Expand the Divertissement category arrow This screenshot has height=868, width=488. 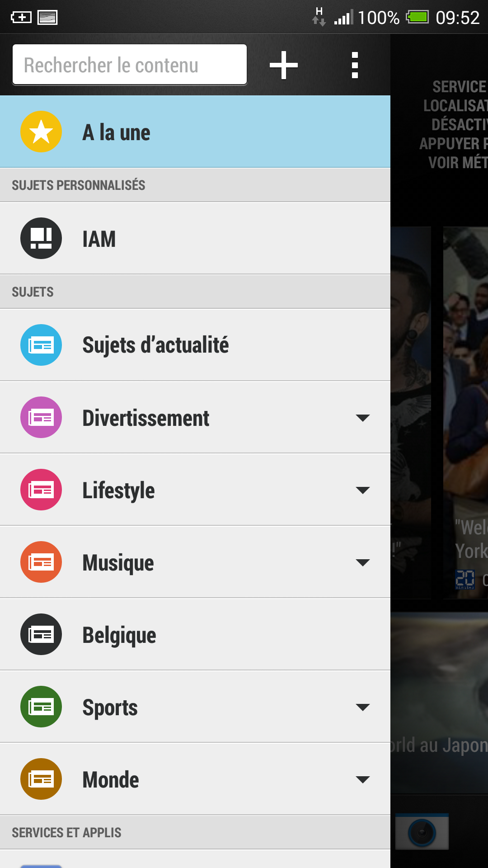click(363, 418)
